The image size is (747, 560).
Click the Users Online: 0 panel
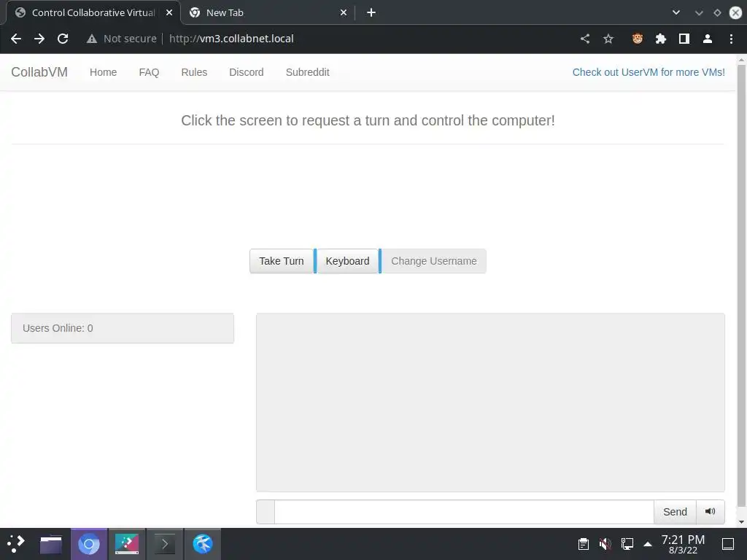click(x=123, y=328)
